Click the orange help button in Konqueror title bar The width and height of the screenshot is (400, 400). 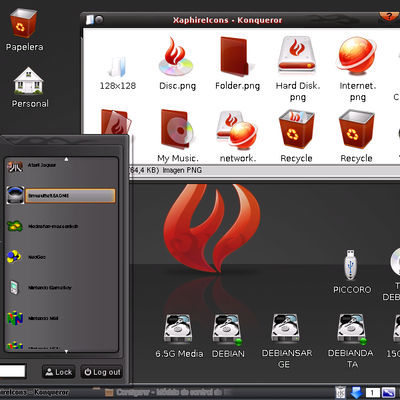[389, 16]
